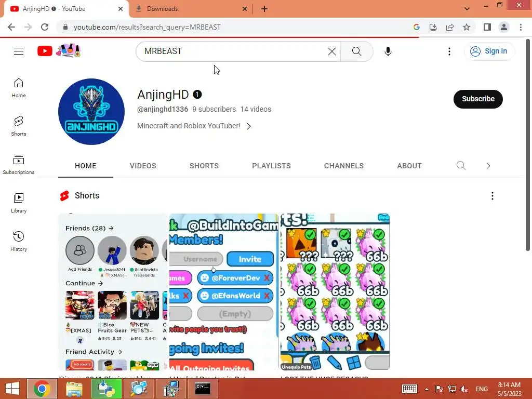Show more channel tabs arrow

click(488, 166)
